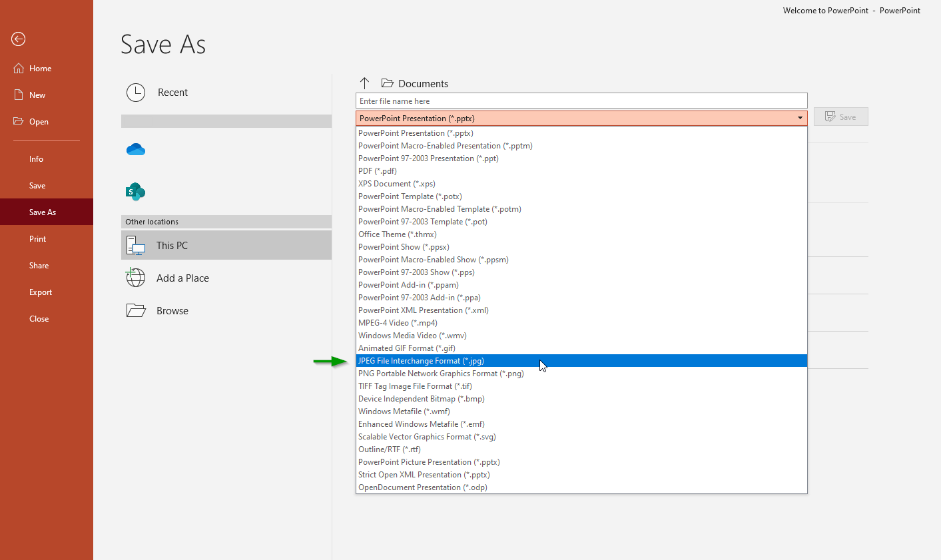Image resolution: width=941 pixels, height=560 pixels.
Task: Choose This PC location
Action: (x=226, y=245)
